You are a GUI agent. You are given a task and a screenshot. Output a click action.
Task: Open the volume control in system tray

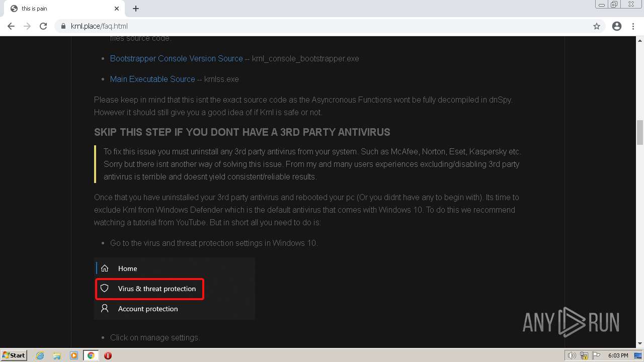click(572, 355)
